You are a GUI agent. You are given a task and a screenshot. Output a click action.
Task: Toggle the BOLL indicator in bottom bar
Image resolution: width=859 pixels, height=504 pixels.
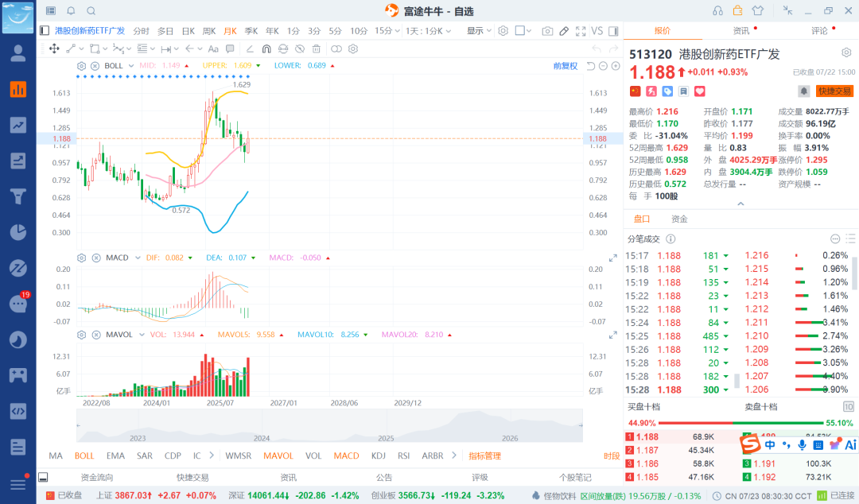84,456
